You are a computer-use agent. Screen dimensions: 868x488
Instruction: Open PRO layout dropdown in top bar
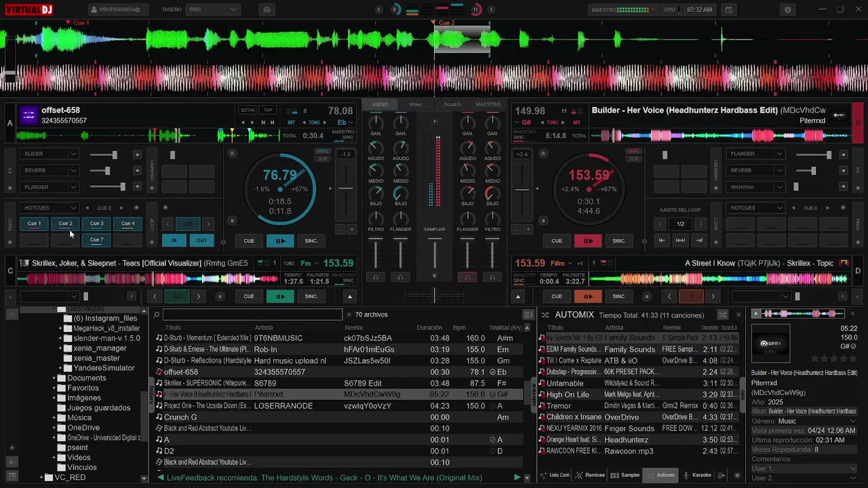213,10
